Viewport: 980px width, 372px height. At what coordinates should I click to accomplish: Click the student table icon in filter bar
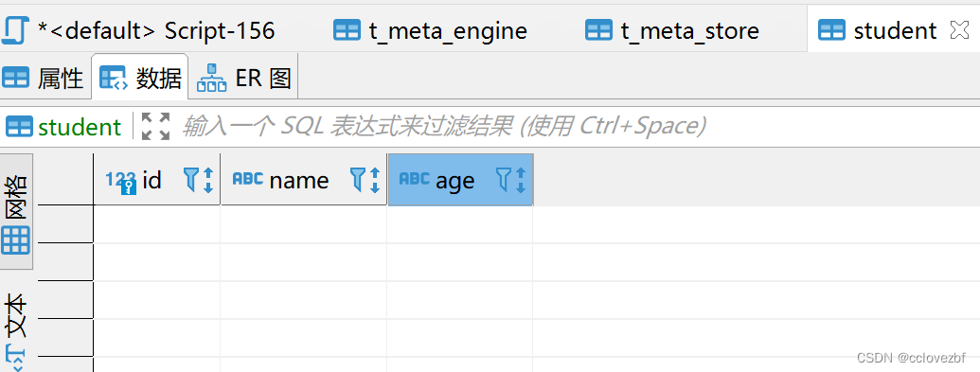[19, 127]
